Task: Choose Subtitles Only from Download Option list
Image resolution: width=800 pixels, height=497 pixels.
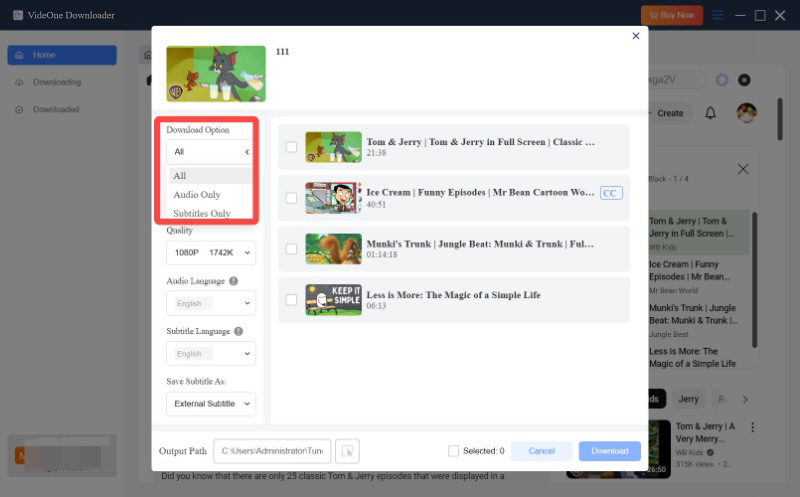Action: pos(202,213)
